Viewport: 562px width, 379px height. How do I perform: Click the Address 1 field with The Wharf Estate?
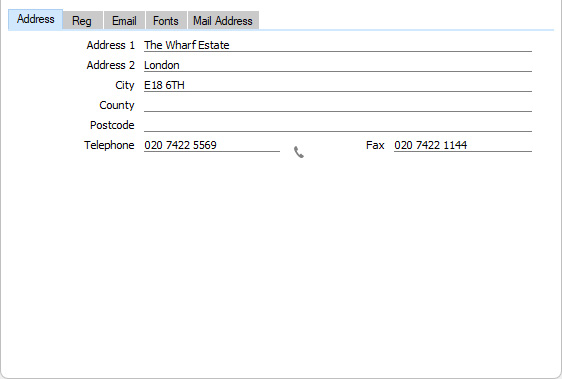point(338,45)
